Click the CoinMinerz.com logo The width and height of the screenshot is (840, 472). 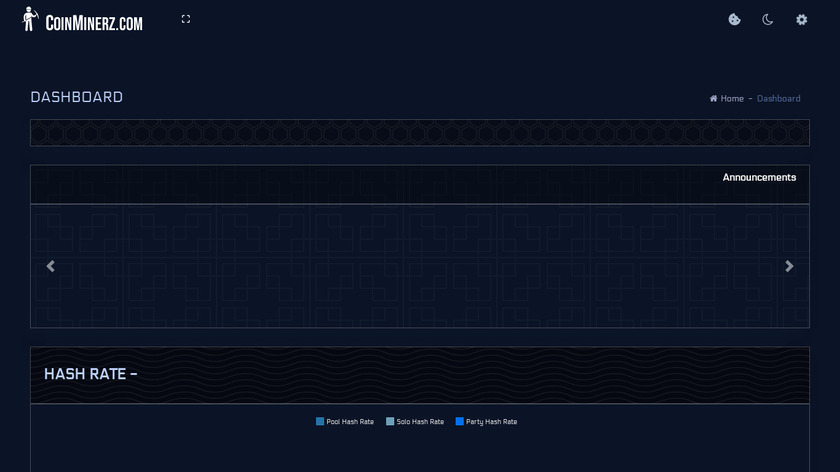82,20
